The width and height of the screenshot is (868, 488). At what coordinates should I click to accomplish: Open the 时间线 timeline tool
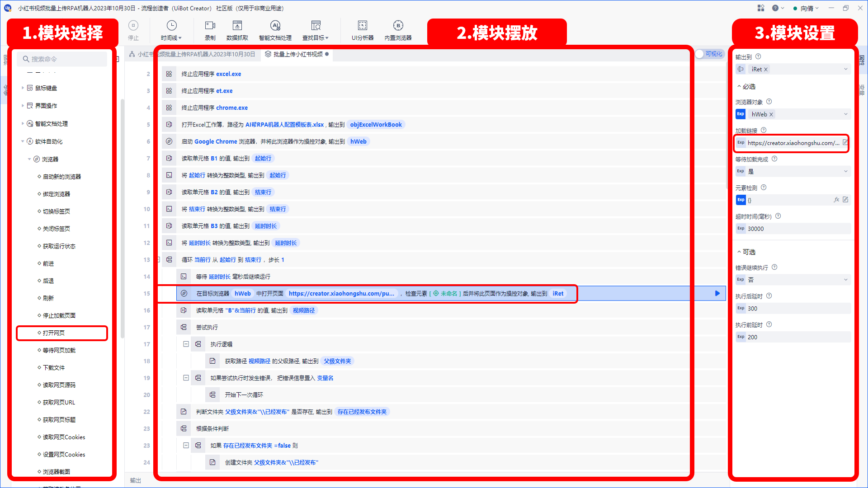[x=171, y=30]
